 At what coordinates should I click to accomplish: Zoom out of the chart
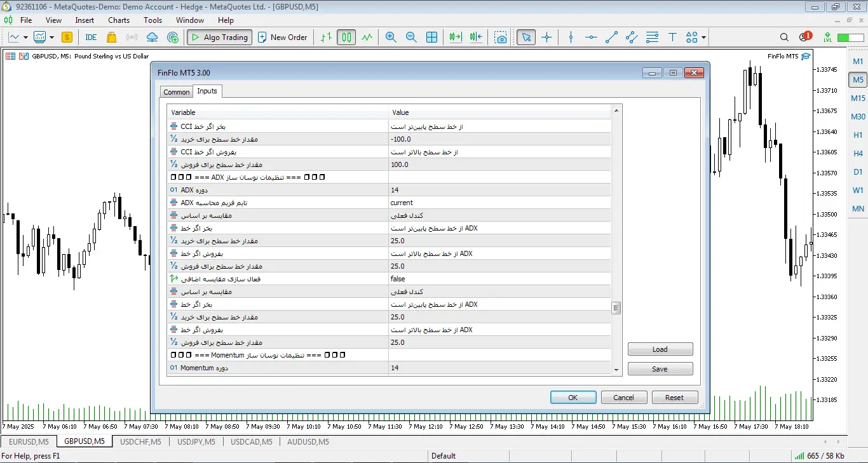click(411, 37)
